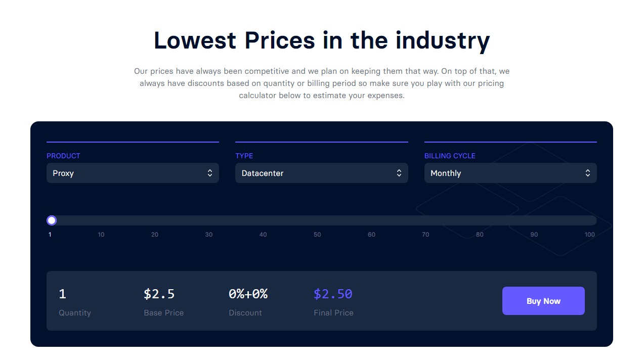This screenshot has width=644, height=362.
Task: Click the 60 label under the slider
Action: 371,235
